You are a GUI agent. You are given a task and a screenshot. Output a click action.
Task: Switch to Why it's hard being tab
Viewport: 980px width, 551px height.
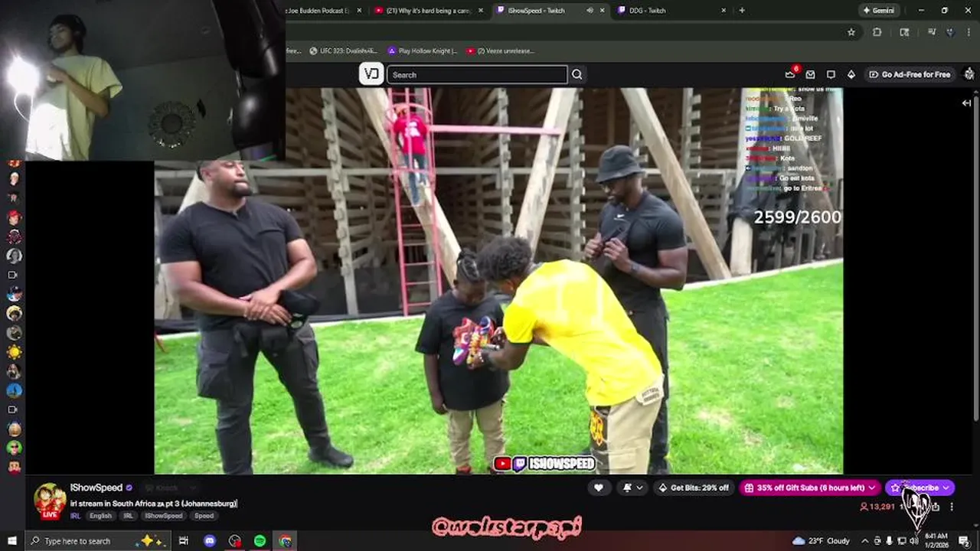[x=427, y=11]
